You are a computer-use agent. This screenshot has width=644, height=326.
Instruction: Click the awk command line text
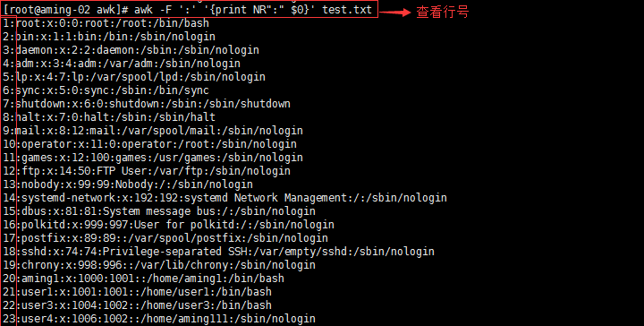(188, 10)
